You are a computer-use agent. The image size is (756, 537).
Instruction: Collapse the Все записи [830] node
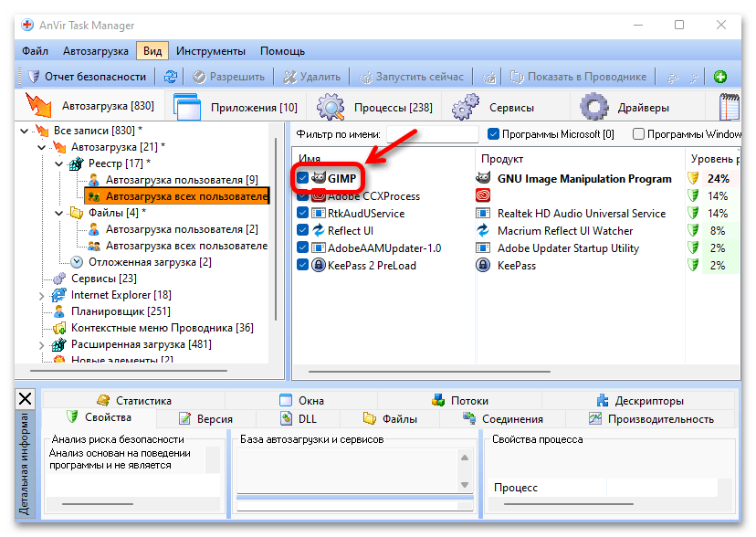coord(24,131)
